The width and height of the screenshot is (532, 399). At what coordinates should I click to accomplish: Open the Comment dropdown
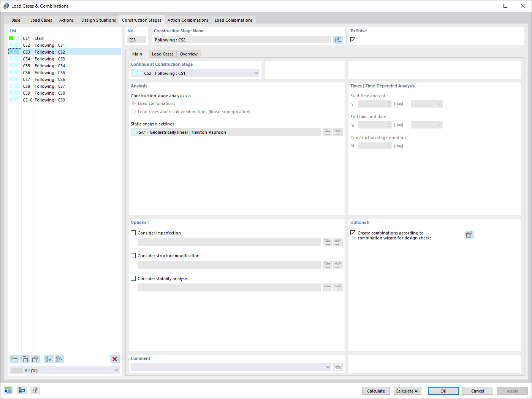pyautogui.click(x=328, y=367)
